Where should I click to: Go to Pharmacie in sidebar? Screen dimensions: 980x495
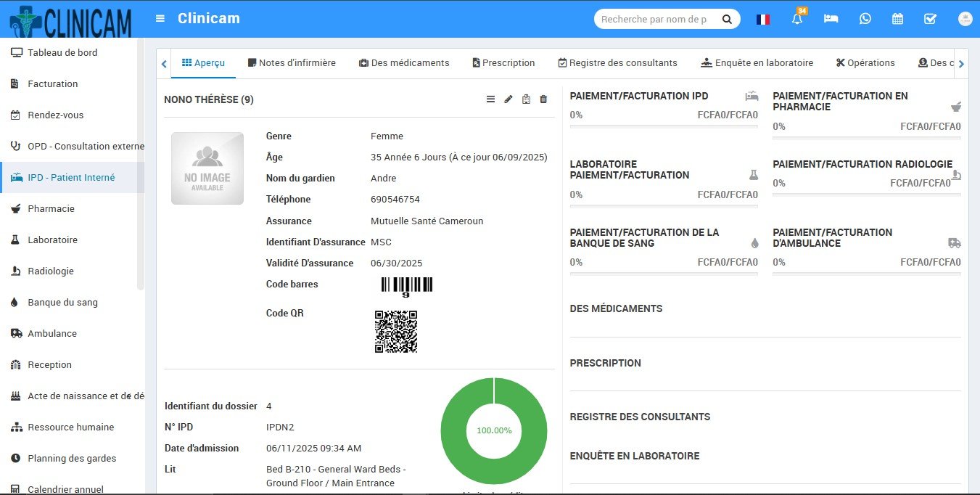tap(51, 209)
